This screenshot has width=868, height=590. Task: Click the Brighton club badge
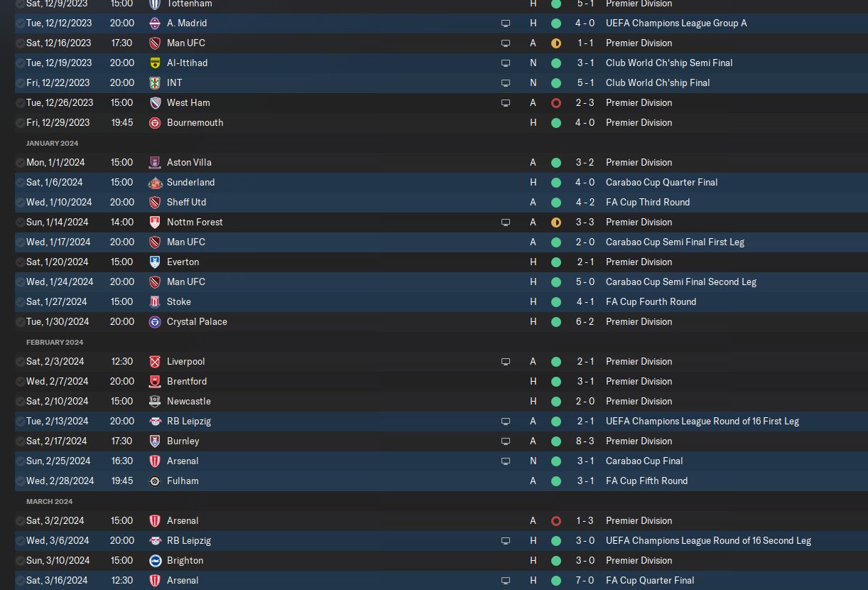tap(155, 561)
